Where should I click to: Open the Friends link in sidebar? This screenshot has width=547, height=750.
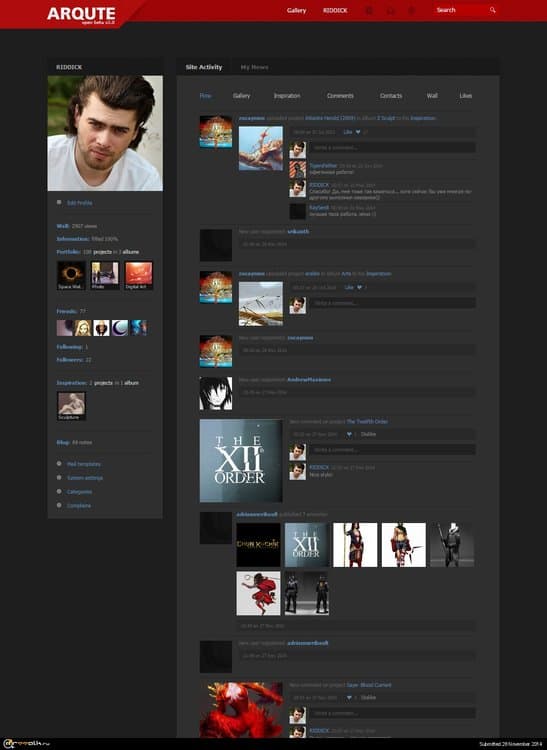click(67, 311)
